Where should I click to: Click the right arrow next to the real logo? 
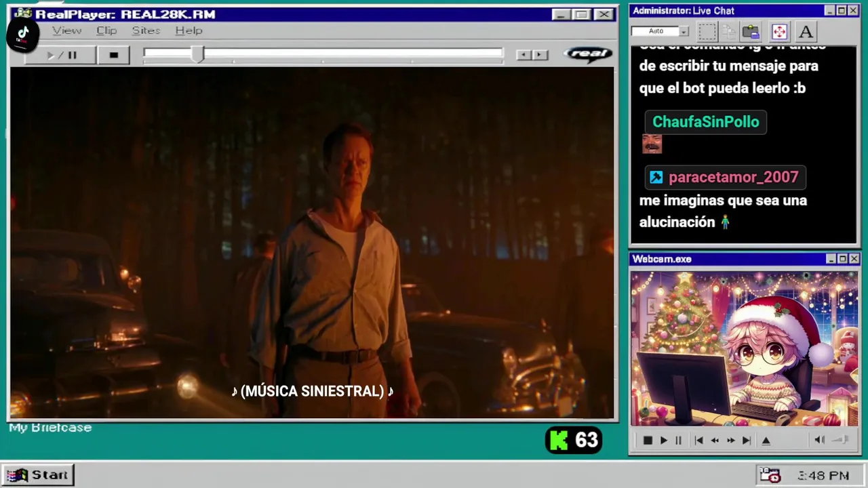pyautogui.click(x=540, y=55)
